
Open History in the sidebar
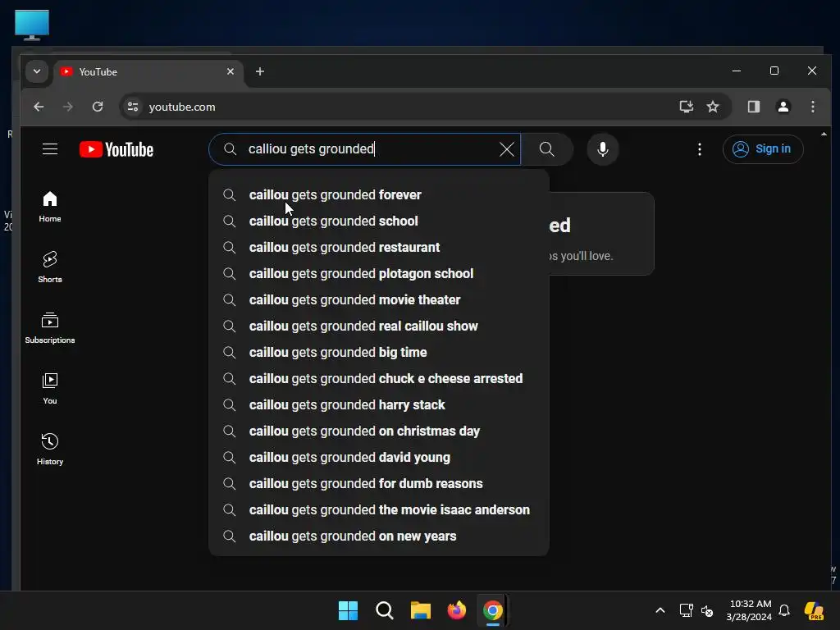[x=50, y=449]
